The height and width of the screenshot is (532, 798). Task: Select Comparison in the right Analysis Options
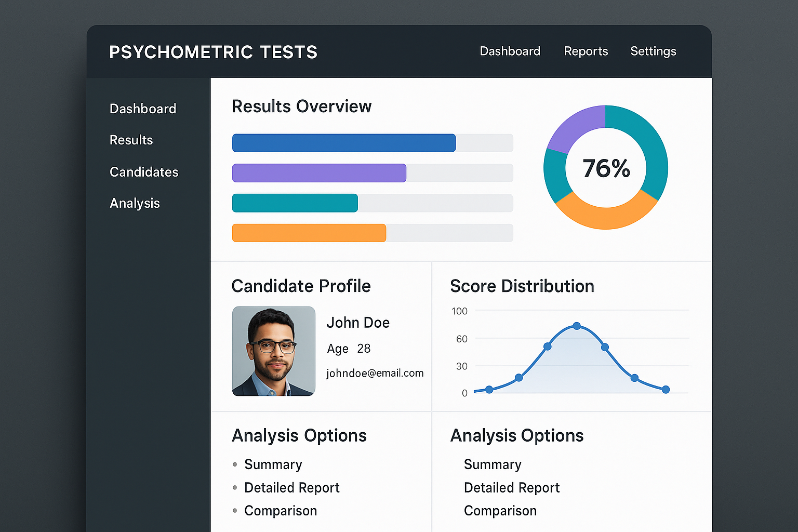500,511
